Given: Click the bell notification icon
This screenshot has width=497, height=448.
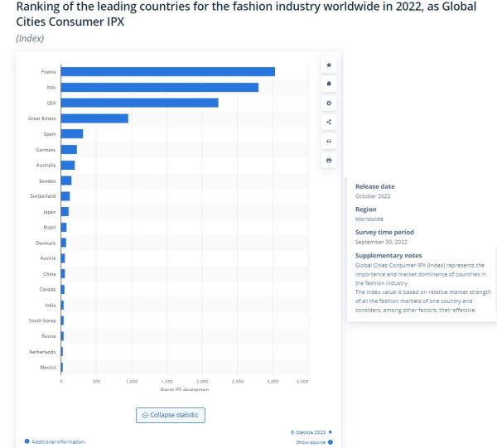Looking at the screenshot, I should click(329, 84).
